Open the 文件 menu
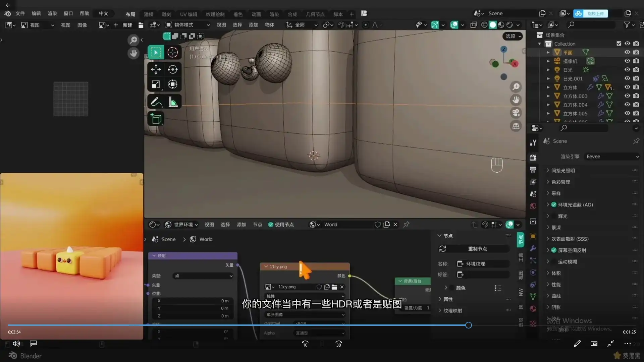644x362 pixels. point(20,13)
